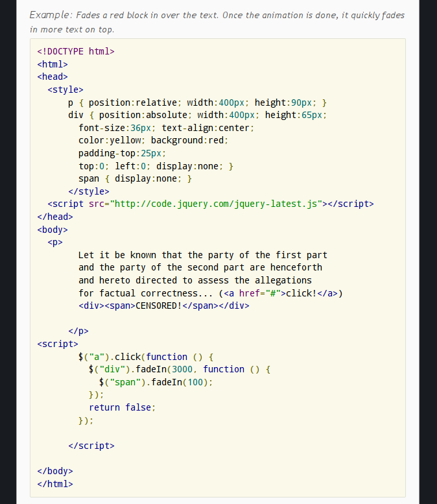Screen dimensions: 437x504
Task: Click the 'p { position:relative' CSS line
Action: pyautogui.click(x=197, y=102)
